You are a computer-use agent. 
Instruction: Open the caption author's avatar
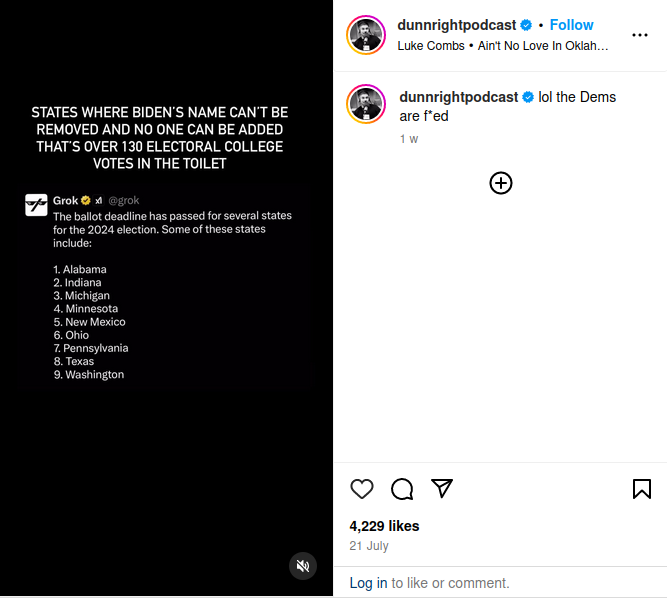pyautogui.click(x=366, y=105)
